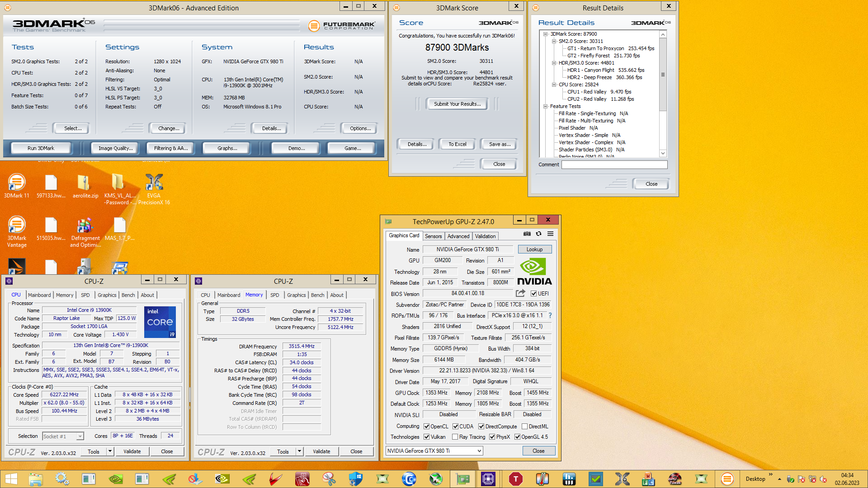Screen dimensions: 868x488
Task: Click the Bus Interface question mark icon
Action: [x=550, y=315]
